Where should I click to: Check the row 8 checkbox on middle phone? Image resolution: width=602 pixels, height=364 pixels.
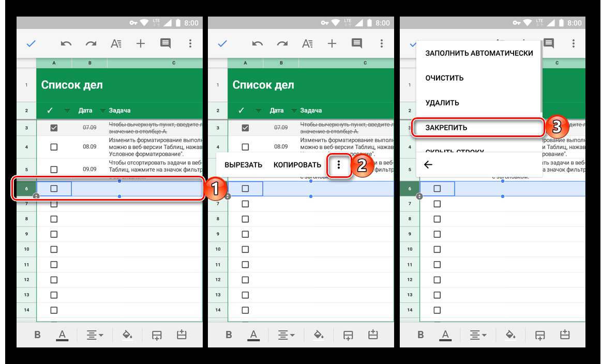coord(245,219)
